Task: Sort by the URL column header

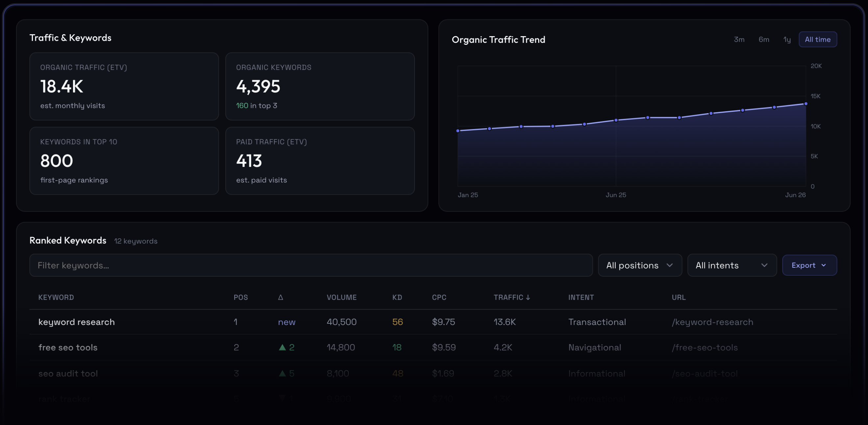Action: click(678, 297)
